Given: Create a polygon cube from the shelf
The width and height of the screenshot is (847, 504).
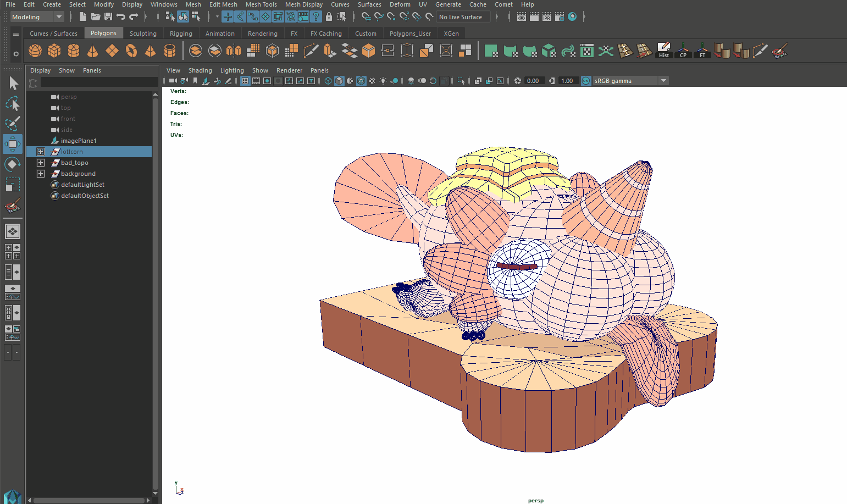Looking at the screenshot, I should click(54, 51).
